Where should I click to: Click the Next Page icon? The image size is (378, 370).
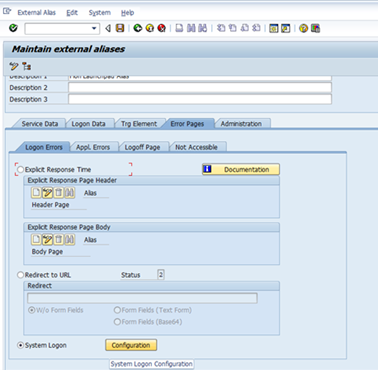point(244,28)
